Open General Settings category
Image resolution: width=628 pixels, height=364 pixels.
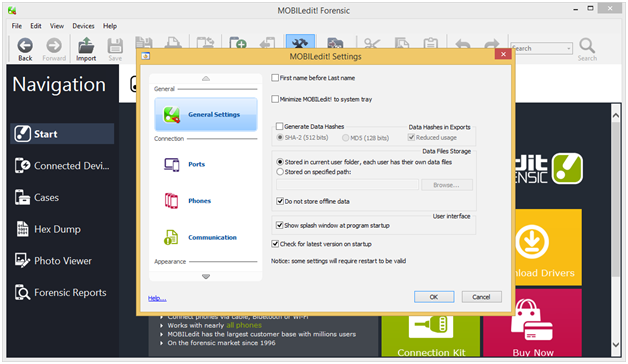click(x=206, y=114)
